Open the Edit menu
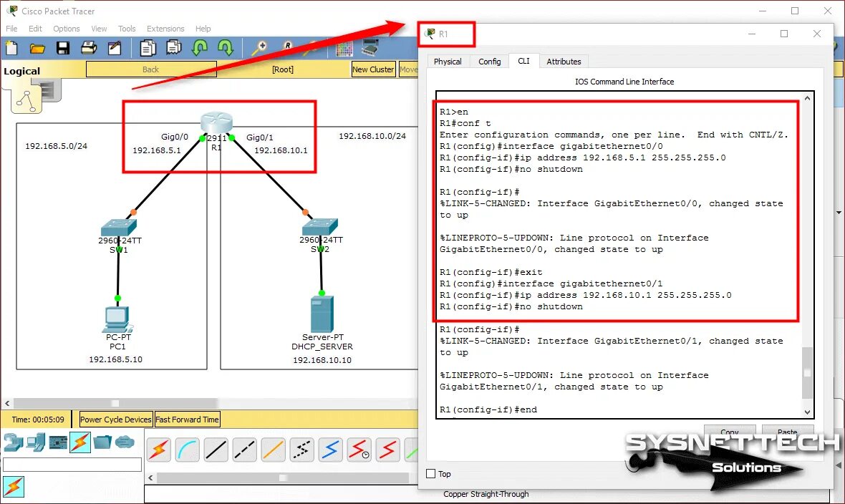 click(35, 29)
